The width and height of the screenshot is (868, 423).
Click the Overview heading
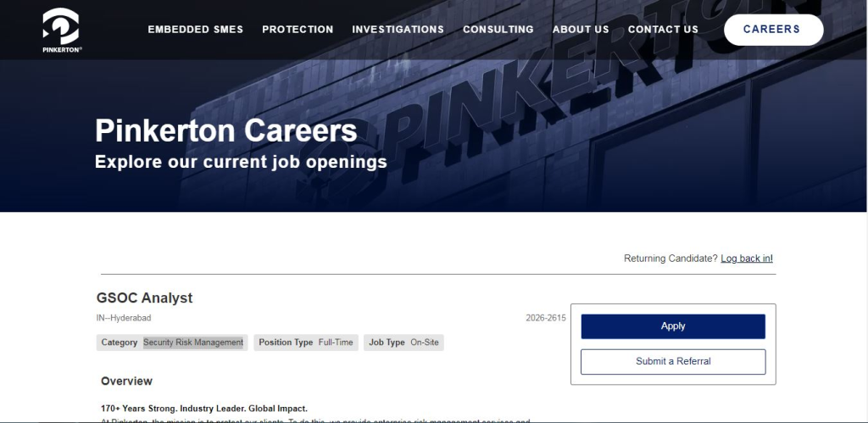point(127,381)
